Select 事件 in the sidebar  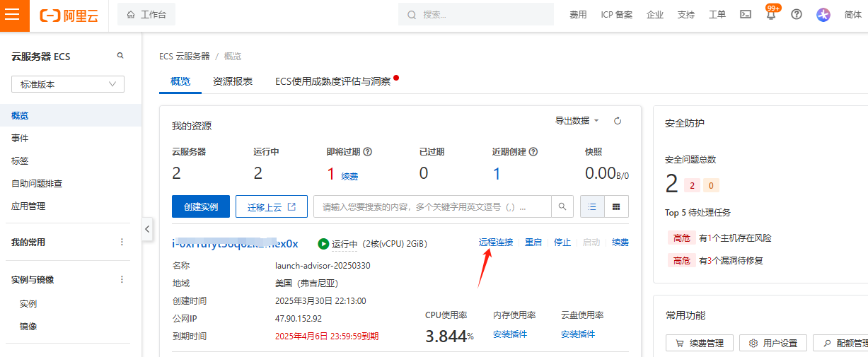[20, 138]
